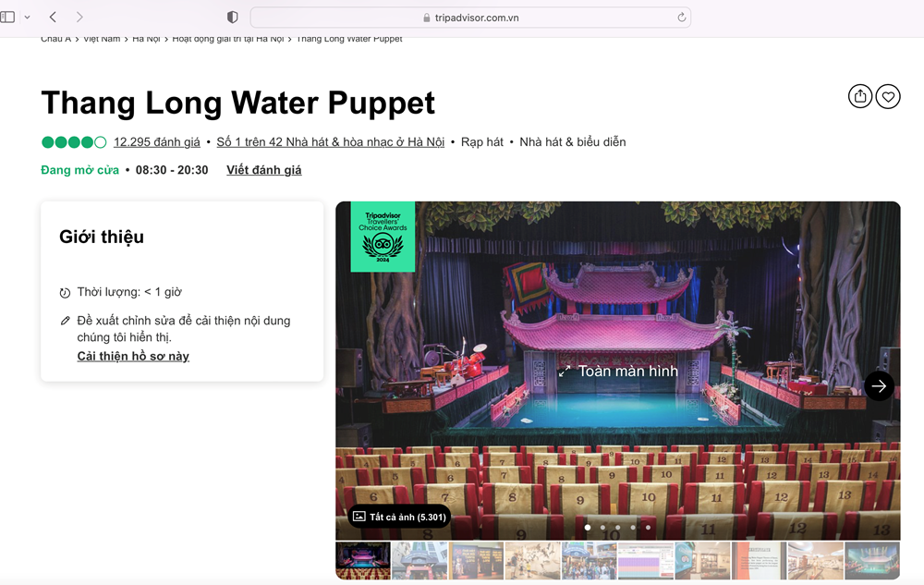The image size is (924, 585).
Task: Reload the page with refresh icon
Action: [x=682, y=18]
